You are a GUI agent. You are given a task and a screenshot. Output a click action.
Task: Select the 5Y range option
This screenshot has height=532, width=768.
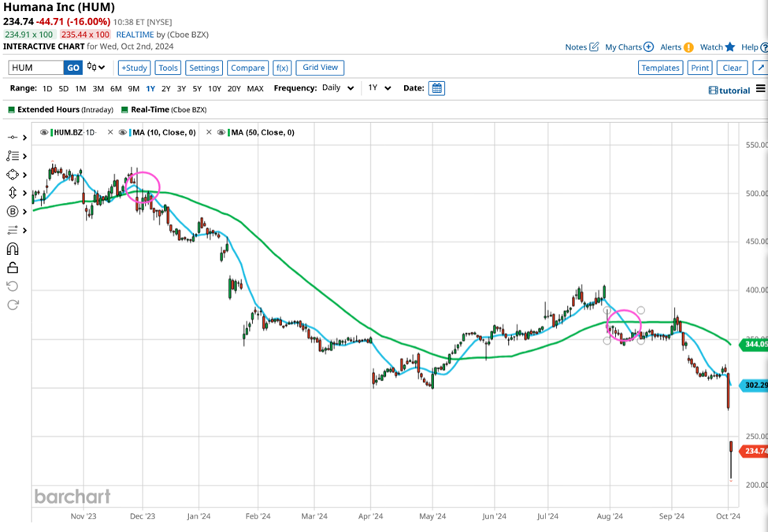point(197,89)
